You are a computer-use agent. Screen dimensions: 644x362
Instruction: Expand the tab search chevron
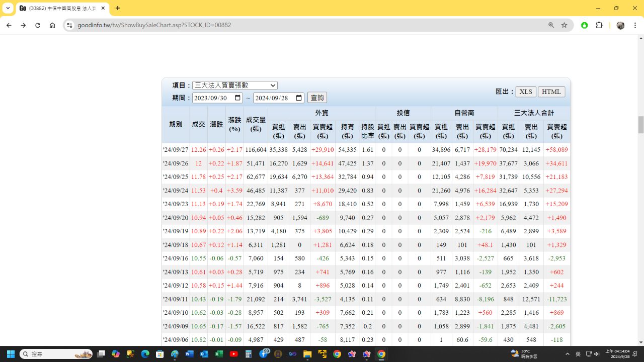(x=8, y=8)
